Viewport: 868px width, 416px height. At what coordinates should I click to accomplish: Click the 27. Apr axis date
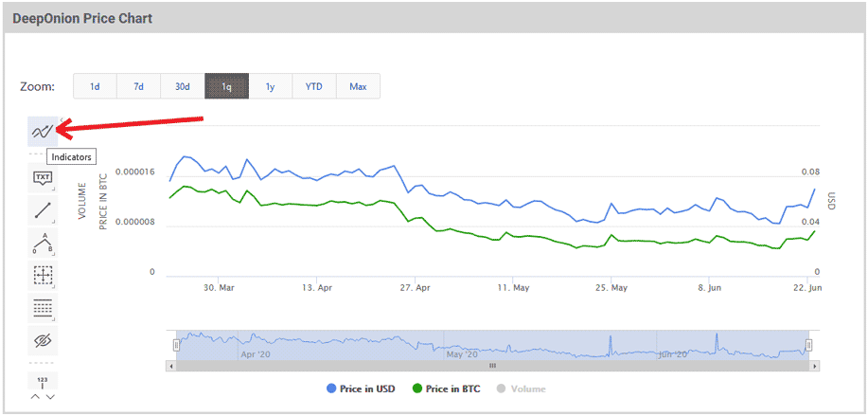[416, 288]
